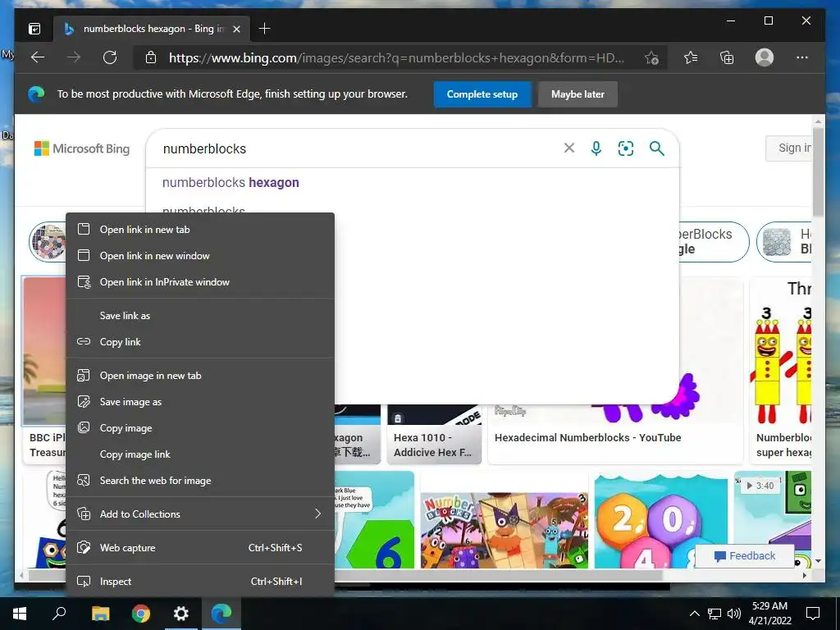Select Copy image link

tap(200, 454)
